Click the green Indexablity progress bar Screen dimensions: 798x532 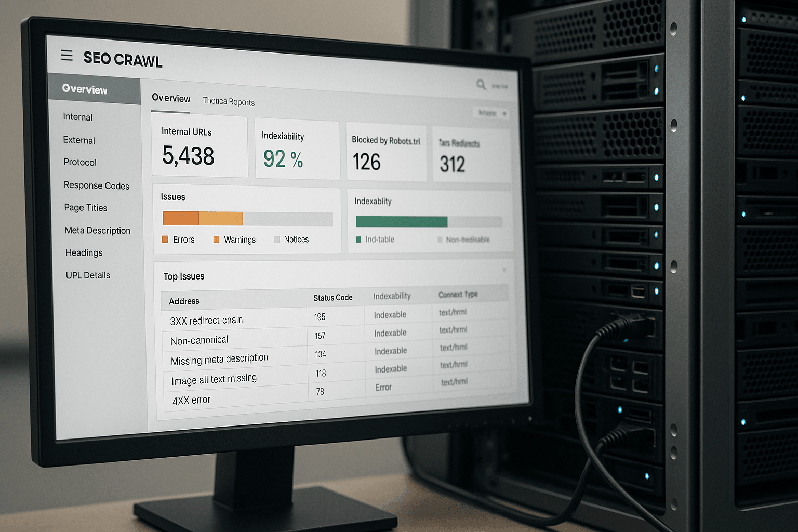click(x=402, y=222)
